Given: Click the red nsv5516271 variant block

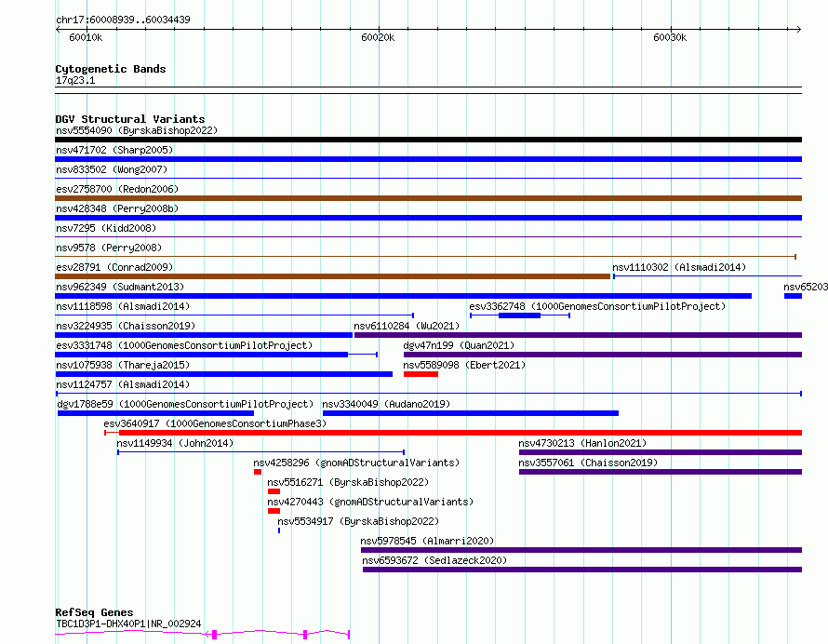Looking at the screenshot, I should pos(274,491).
